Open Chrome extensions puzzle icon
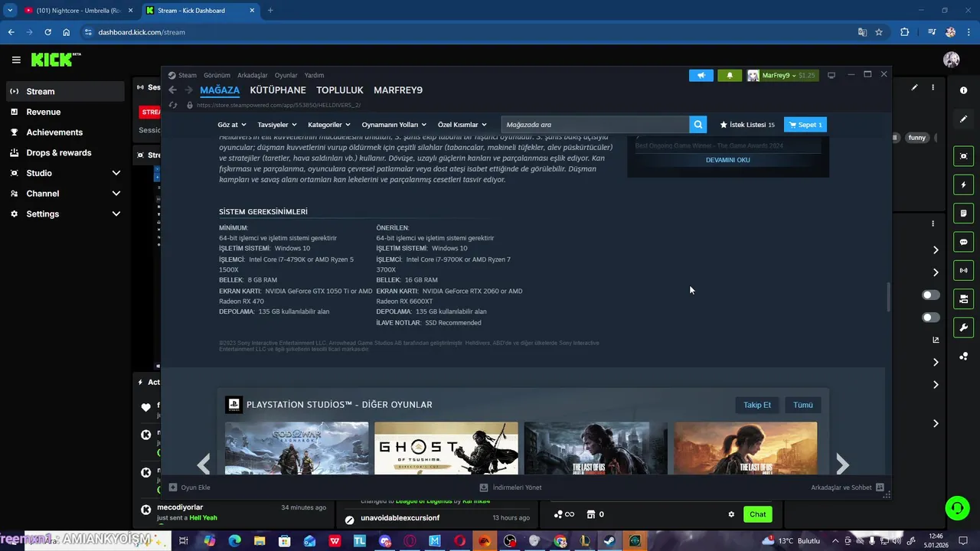The image size is (980, 551). pos(905,32)
